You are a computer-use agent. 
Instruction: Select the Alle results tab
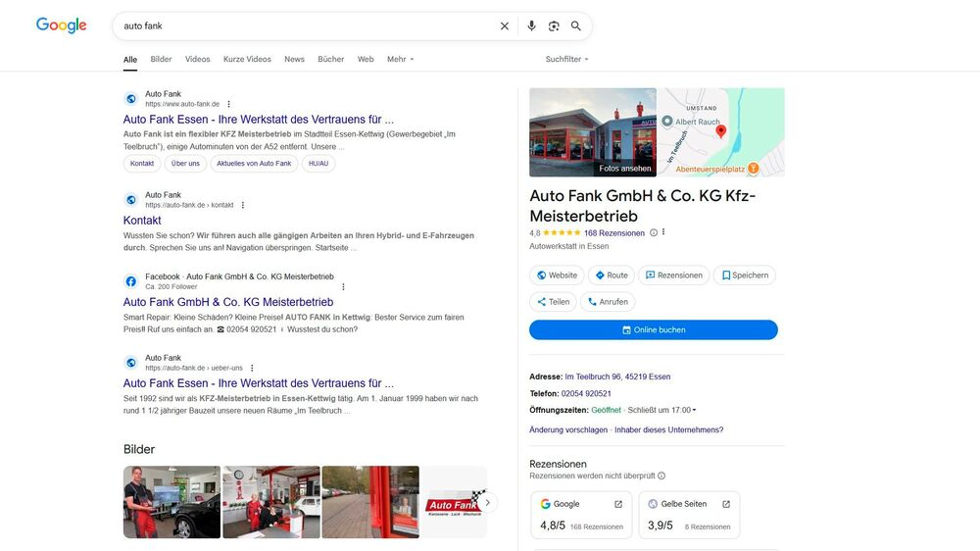coord(130,60)
